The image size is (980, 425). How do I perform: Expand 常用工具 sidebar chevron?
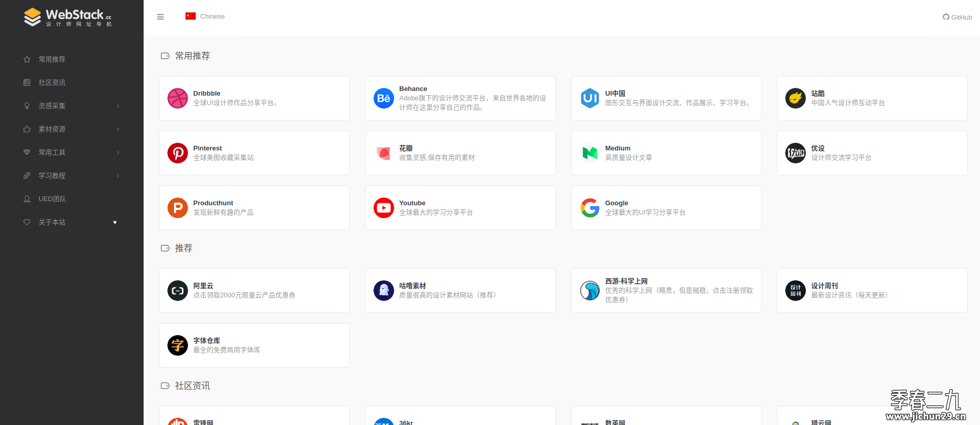tap(118, 153)
